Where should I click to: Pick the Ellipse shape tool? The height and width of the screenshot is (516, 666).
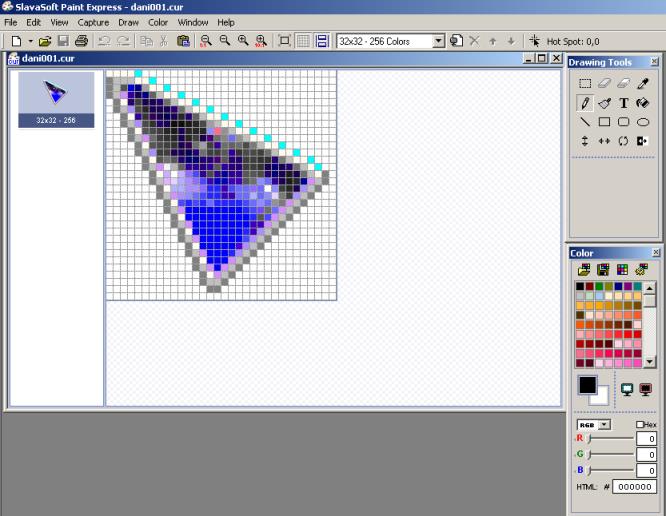click(643, 122)
